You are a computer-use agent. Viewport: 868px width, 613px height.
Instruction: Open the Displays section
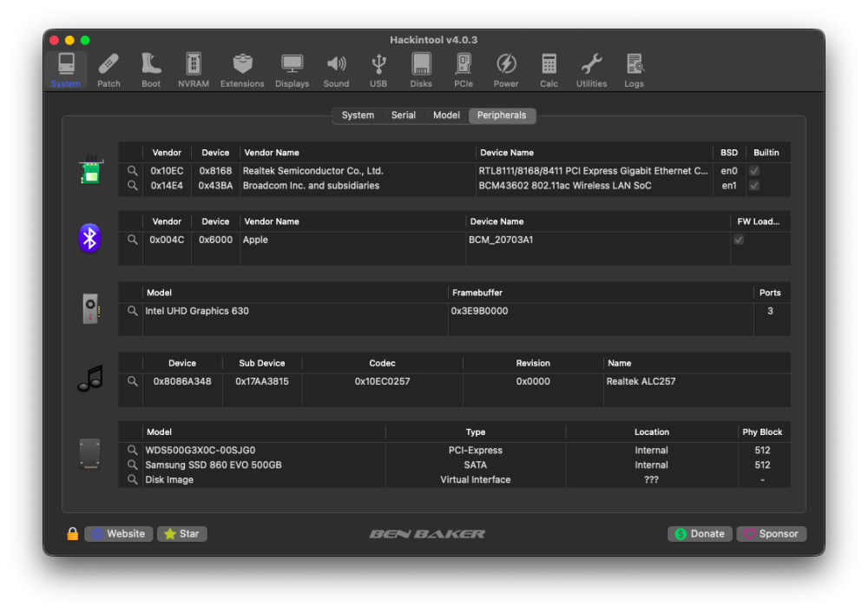[x=292, y=69]
